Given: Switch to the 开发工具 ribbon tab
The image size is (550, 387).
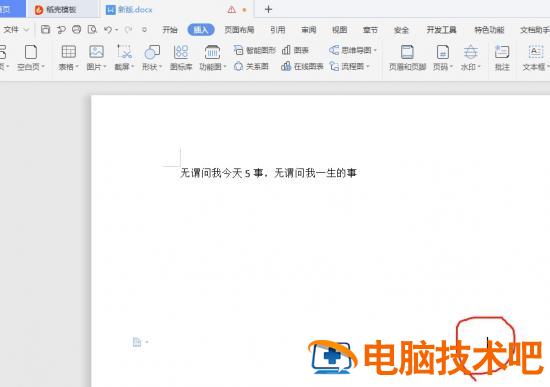Looking at the screenshot, I should 441,30.
